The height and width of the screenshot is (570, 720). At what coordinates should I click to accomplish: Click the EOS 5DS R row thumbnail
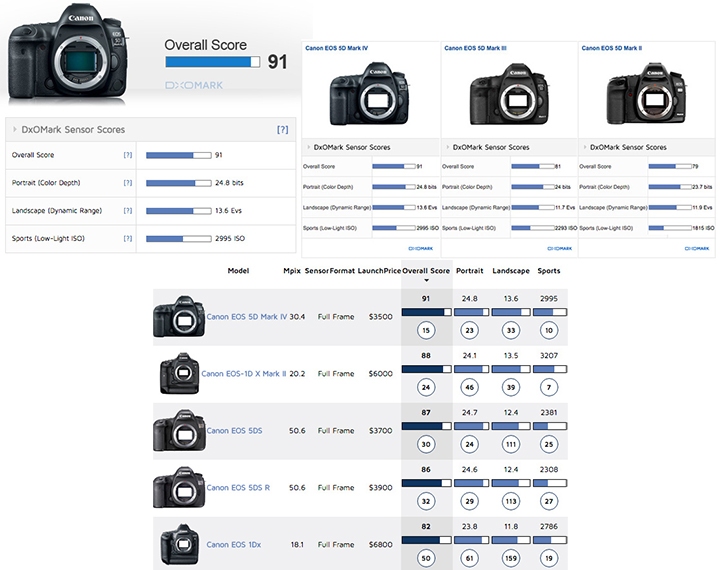pos(179,487)
